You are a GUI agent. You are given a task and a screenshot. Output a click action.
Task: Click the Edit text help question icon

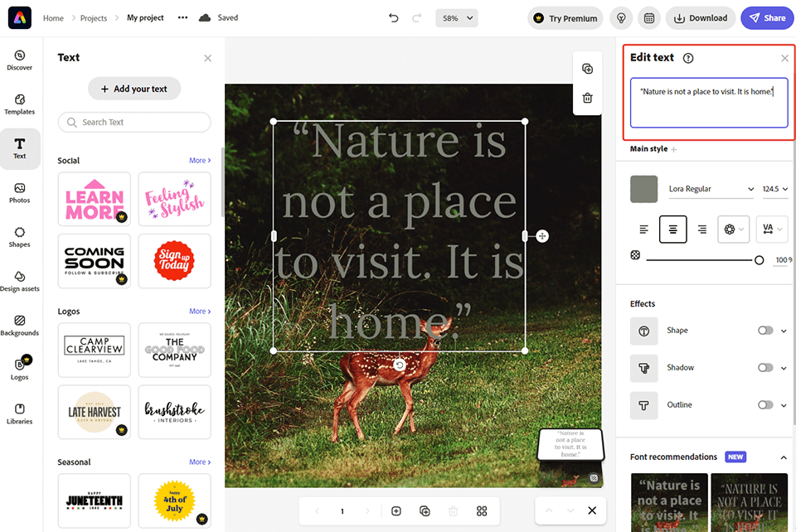[x=688, y=58]
